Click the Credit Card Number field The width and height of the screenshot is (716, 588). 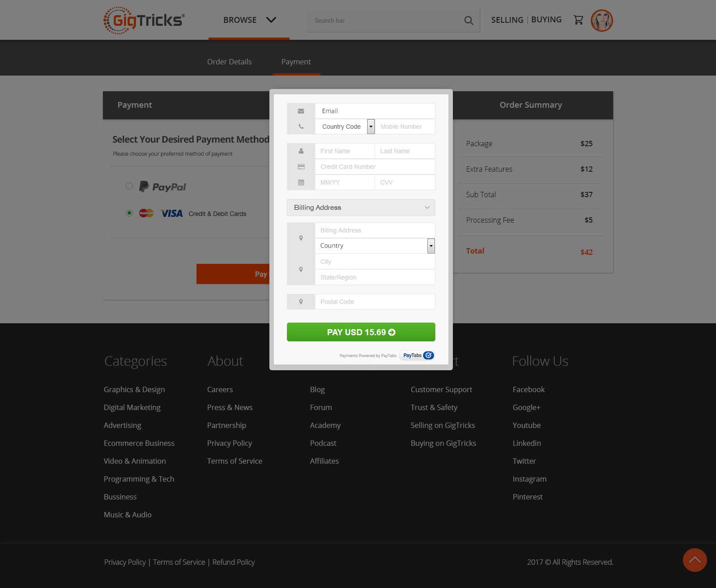pos(375,167)
